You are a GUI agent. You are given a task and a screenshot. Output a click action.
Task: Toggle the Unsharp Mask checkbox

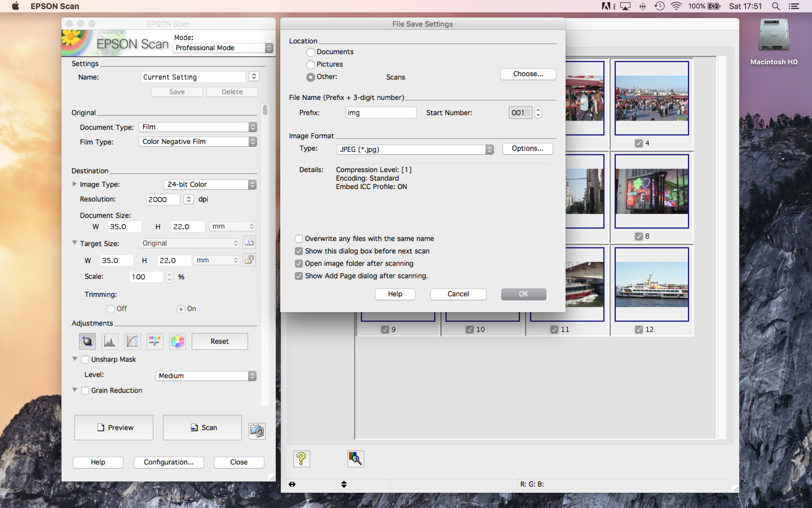tap(85, 359)
